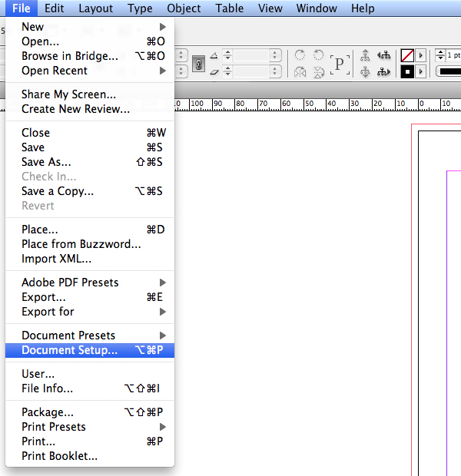461x476 pixels.
Task: Click the flip vertical icon
Action: 317,71
